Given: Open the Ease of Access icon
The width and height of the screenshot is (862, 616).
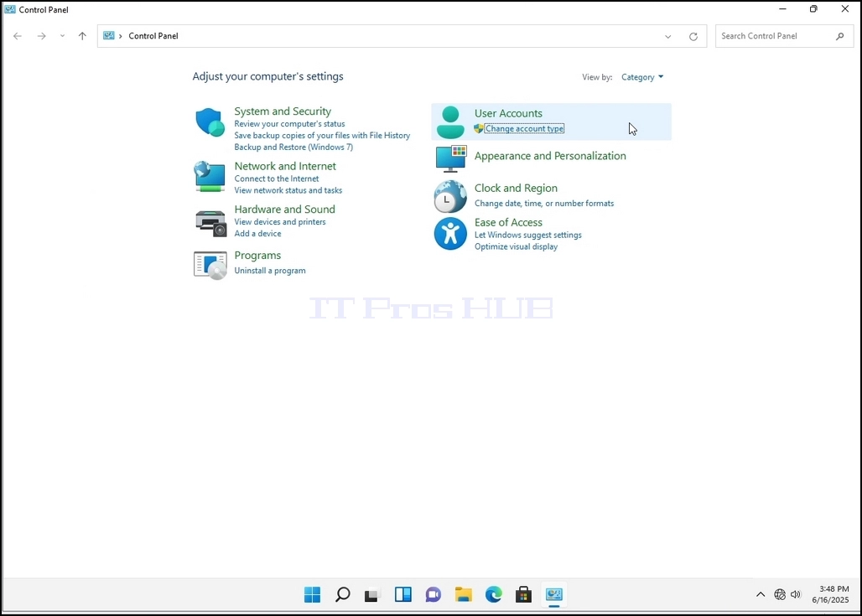Looking at the screenshot, I should pyautogui.click(x=450, y=234).
